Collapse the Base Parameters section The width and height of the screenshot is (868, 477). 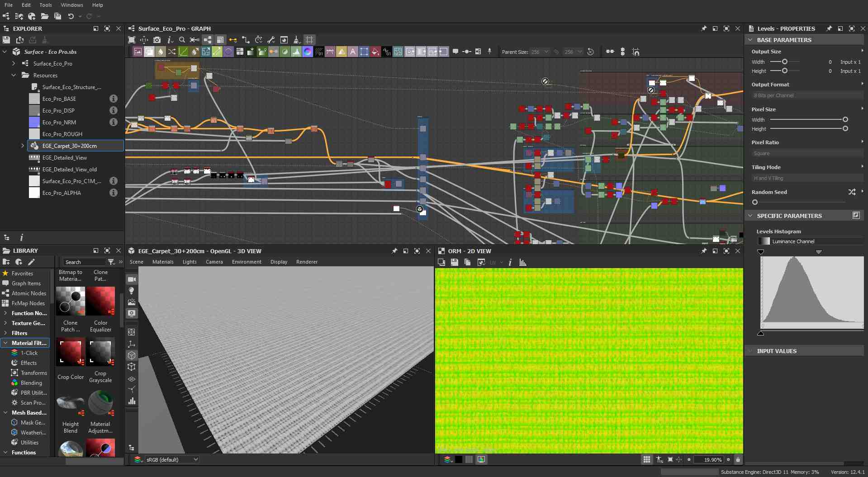750,40
